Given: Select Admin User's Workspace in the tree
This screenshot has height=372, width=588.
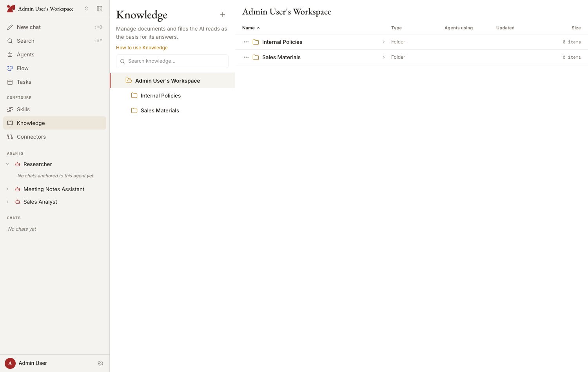Looking at the screenshot, I should pos(172,81).
